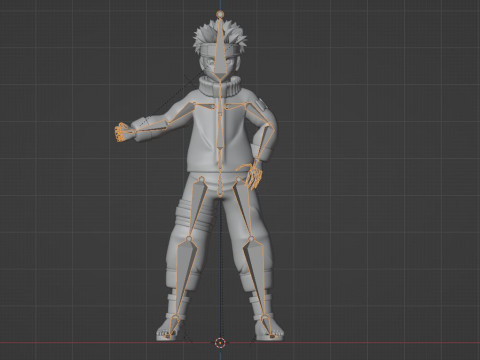Click the finger bones of the outstretched hand
This screenshot has width=480, height=360.
[121, 132]
